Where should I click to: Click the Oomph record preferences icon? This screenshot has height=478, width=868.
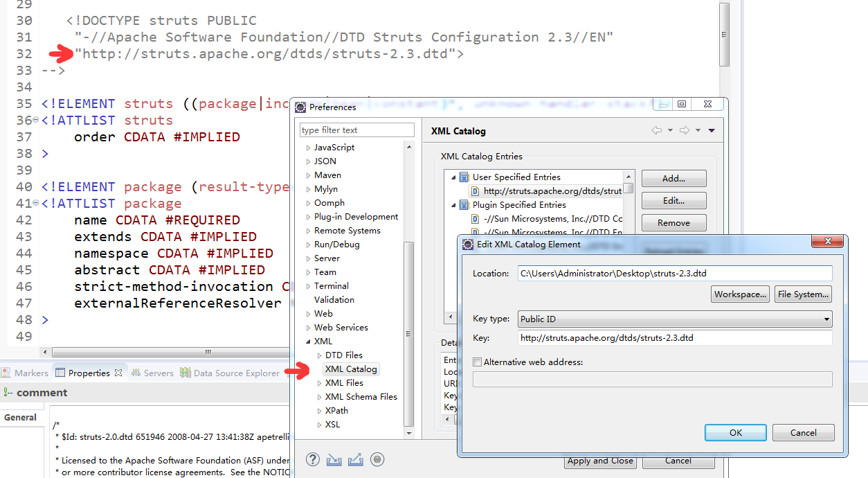(x=377, y=459)
